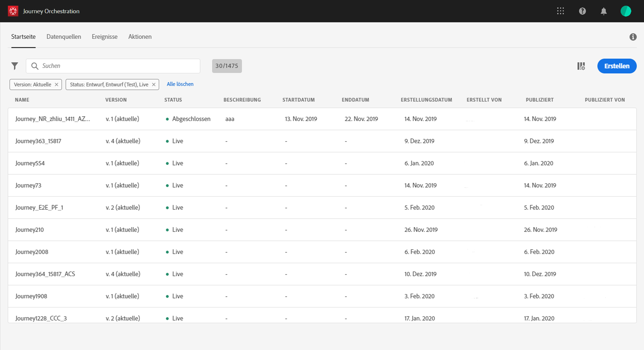Sort by the Erstellungsdatum column header
644x350 pixels.
coord(426,100)
